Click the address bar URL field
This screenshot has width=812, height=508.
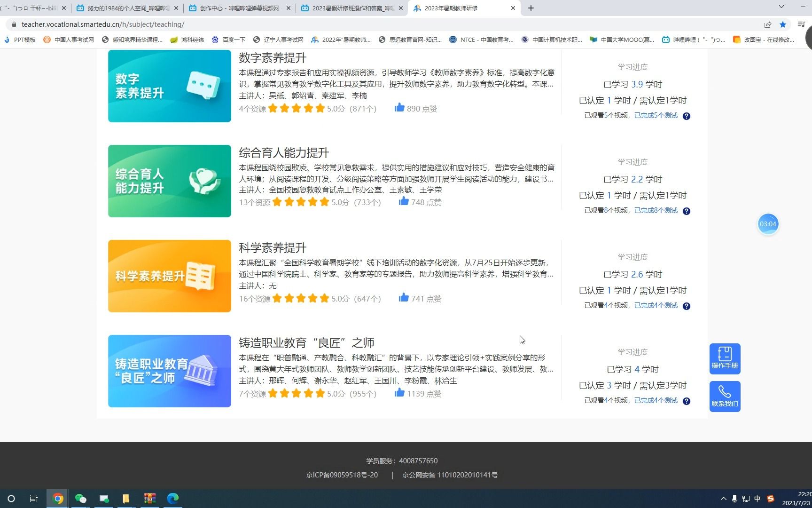pos(385,24)
